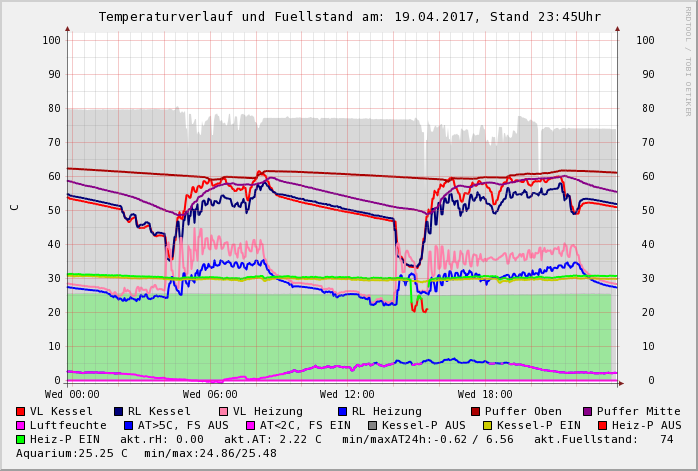The image size is (698, 471).
Task: Click the purple Puffer Mitte legend swatch
Action: (587, 411)
